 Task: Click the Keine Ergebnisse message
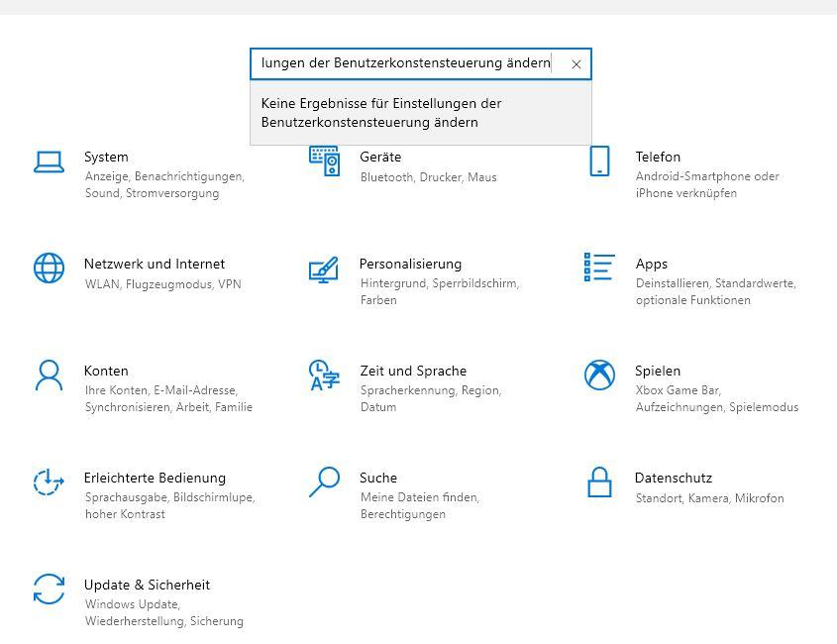(381, 113)
